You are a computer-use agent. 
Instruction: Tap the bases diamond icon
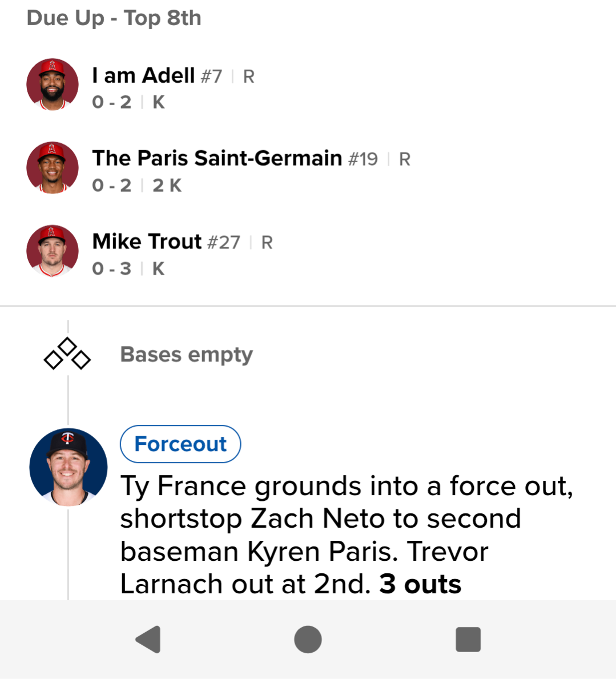click(67, 355)
